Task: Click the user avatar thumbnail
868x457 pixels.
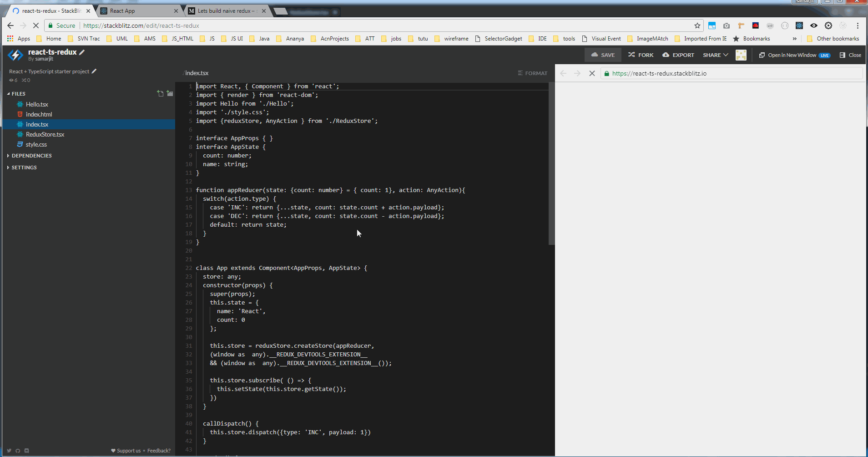Action: pyautogui.click(x=741, y=55)
